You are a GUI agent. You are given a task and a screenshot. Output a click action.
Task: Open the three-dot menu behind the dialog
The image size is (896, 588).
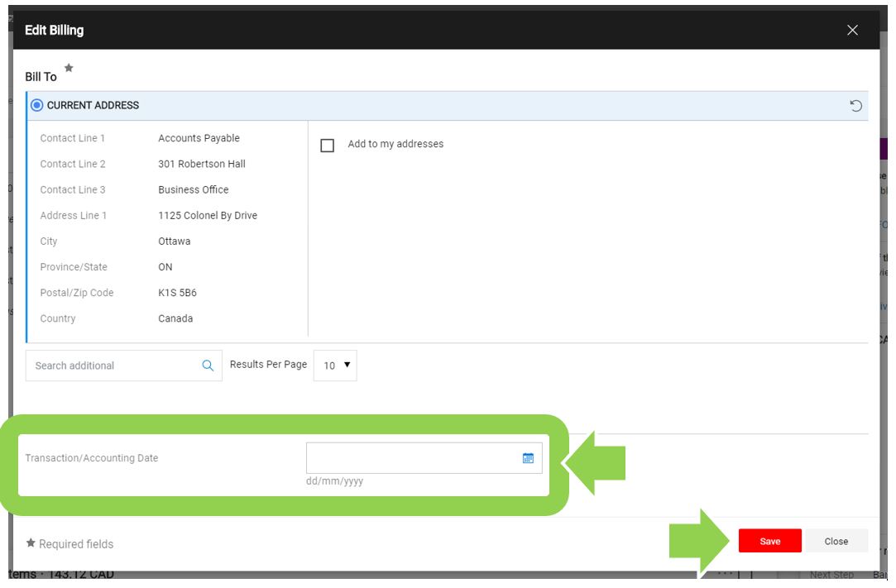pos(726,573)
